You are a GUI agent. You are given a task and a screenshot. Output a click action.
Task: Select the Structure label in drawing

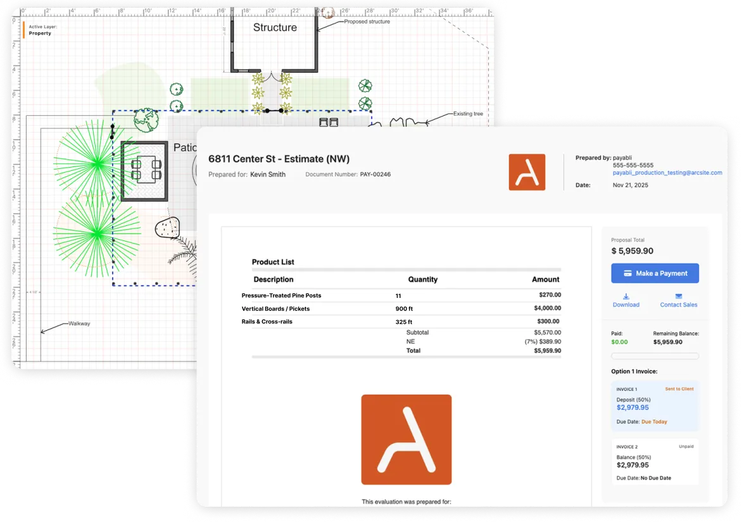pos(275,27)
